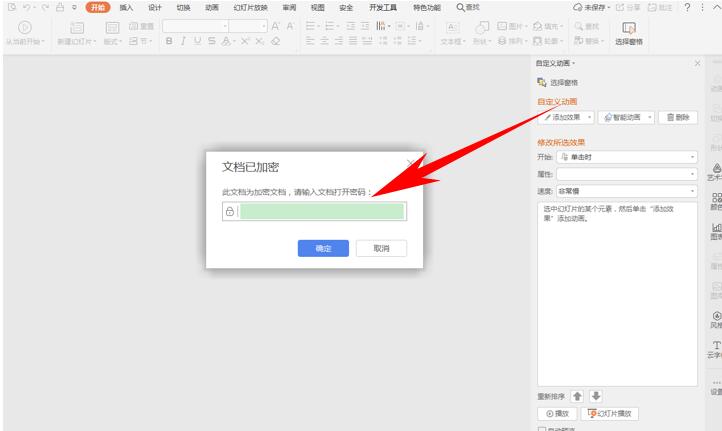The height and width of the screenshot is (431, 722).
Task: Open the 安全 ribbon tab
Action: pos(346,7)
